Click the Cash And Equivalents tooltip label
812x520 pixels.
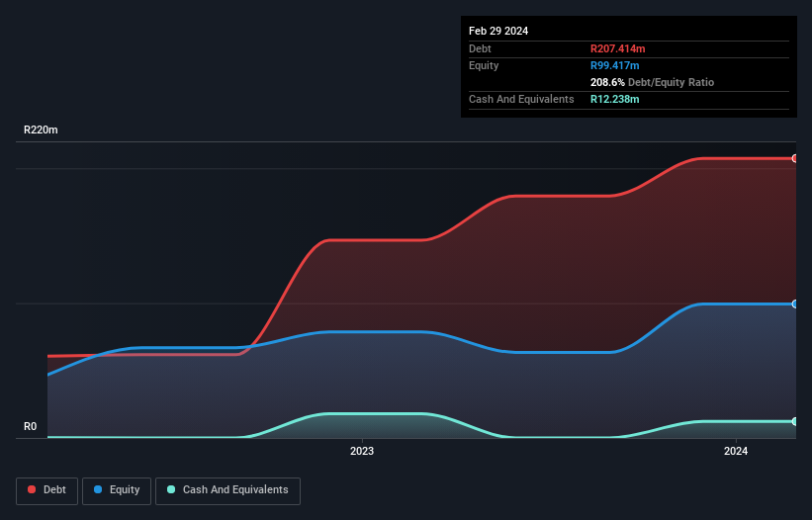coord(521,99)
